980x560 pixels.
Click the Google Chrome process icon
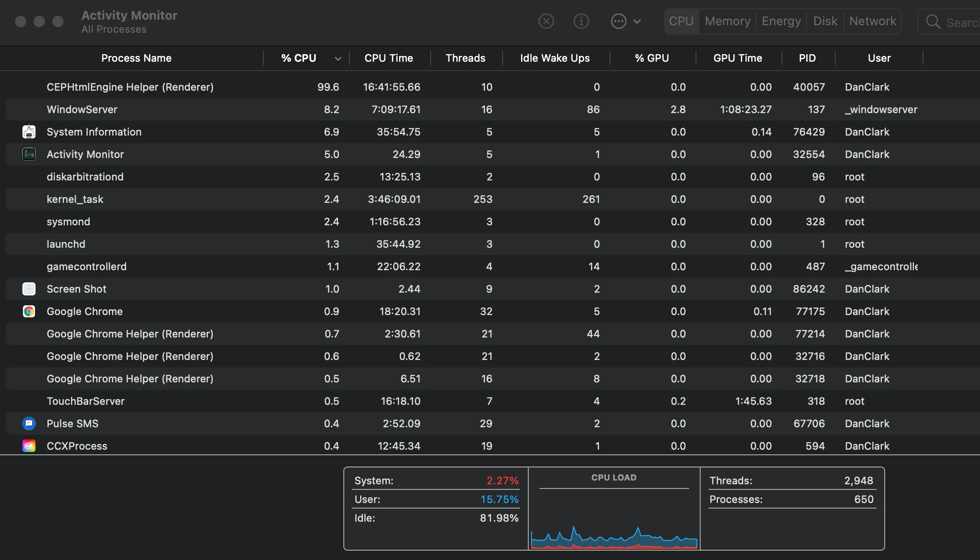[x=29, y=311]
